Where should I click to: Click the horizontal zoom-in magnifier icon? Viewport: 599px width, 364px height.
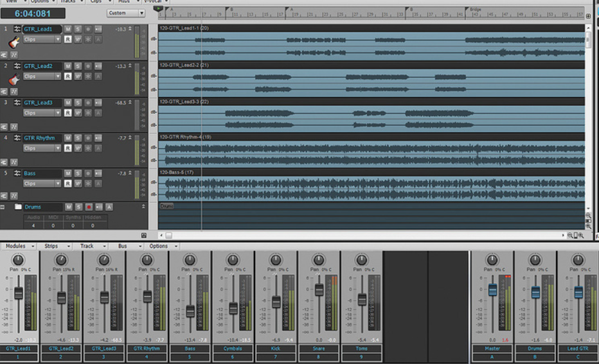pos(581,236)
